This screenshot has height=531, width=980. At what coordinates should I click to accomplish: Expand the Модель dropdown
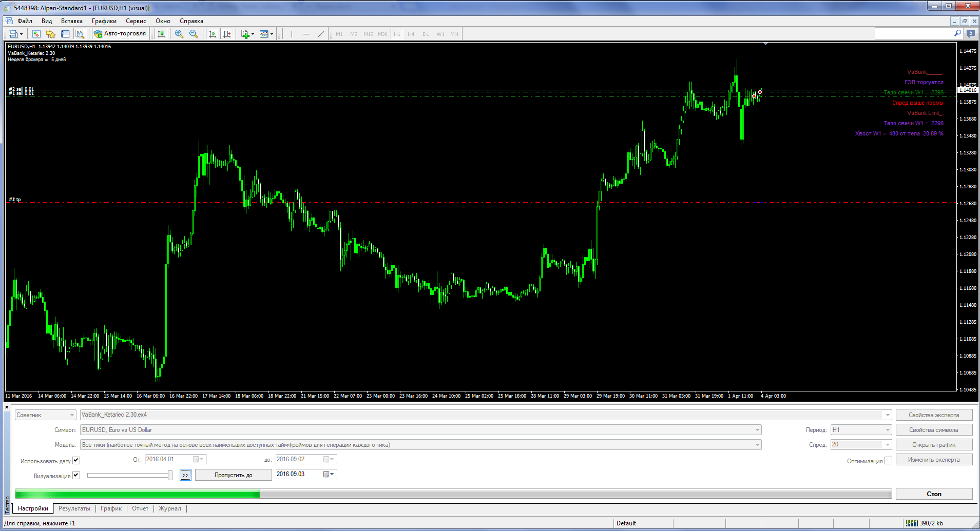pyautogui.click(x=757, y=445)
